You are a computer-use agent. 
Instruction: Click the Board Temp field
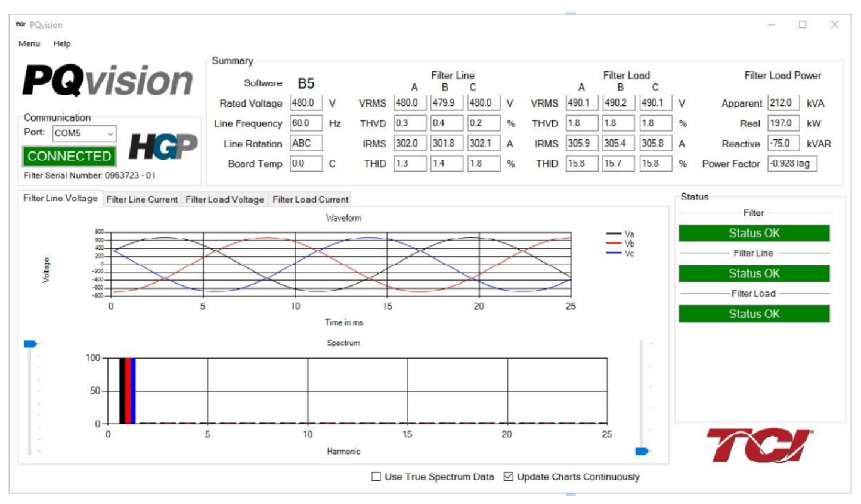pos(306,164)
